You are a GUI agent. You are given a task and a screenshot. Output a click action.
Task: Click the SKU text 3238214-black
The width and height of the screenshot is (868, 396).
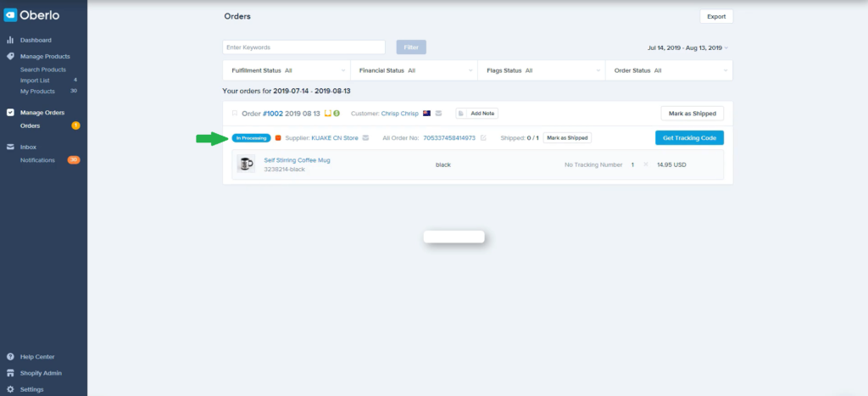285,170
